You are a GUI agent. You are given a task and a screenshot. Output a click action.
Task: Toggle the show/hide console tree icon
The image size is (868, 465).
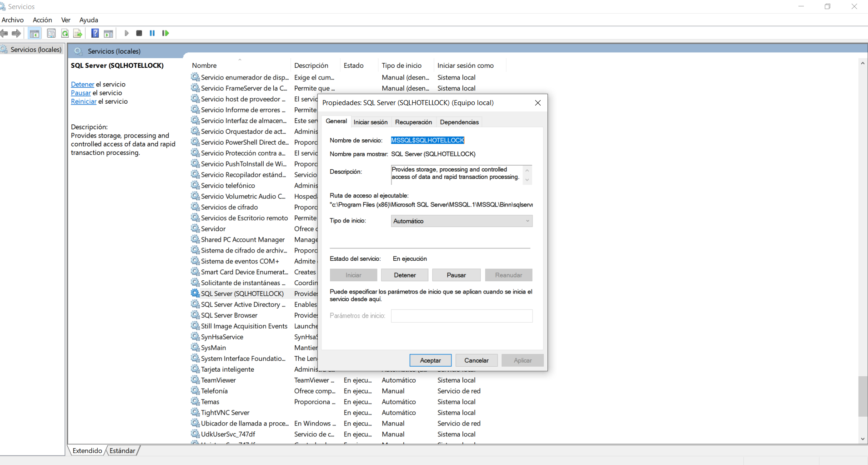35,33
